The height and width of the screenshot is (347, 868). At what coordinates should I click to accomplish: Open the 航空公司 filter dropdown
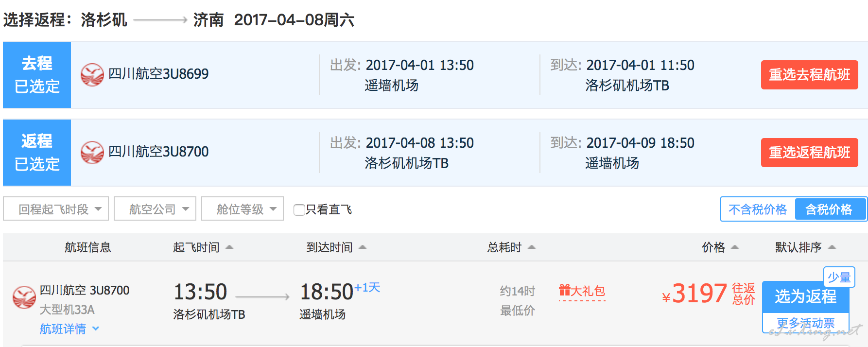(x=155, y=208)
